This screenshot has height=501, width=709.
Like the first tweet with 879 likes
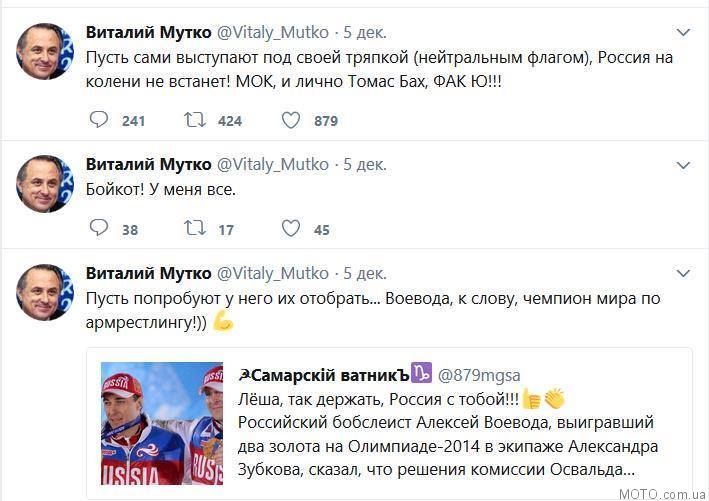coord(291,120)
